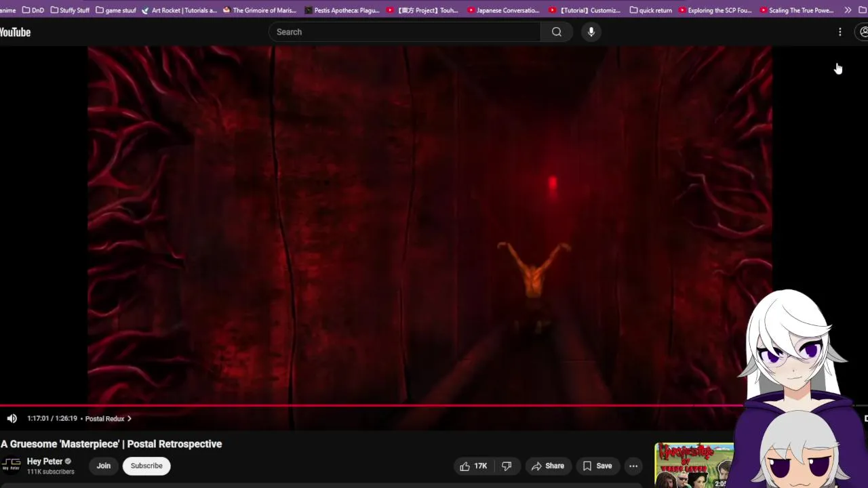Open the Harvester recommended video thumbnail

(694, 466)
